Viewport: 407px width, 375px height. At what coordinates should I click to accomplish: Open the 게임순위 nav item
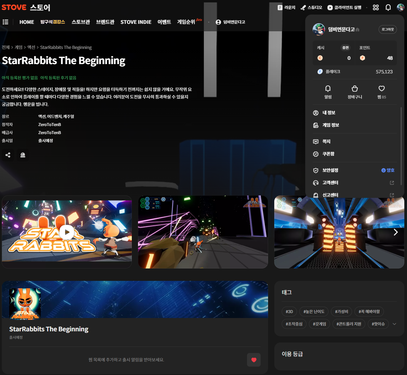point(186,22)
